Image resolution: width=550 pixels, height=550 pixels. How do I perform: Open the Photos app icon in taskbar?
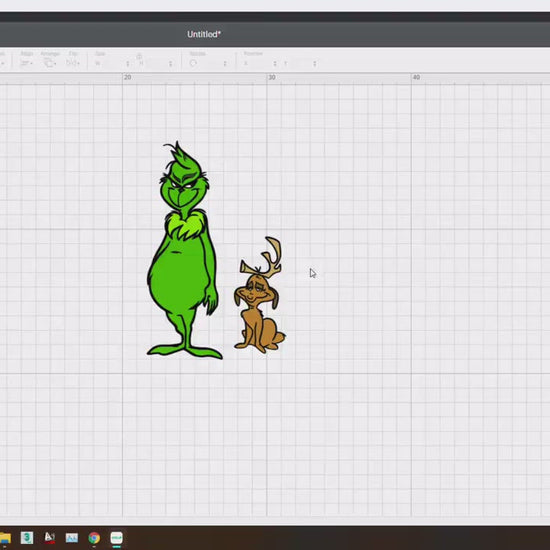[x=72, y=538]
